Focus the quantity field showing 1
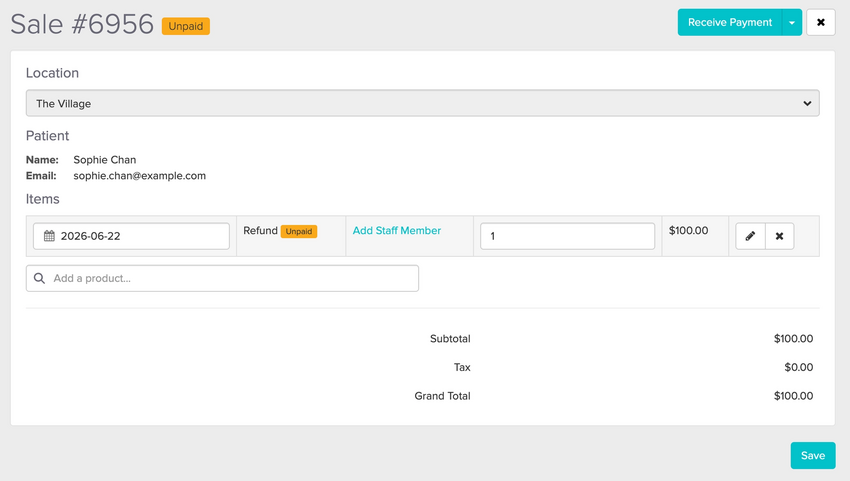 (567, 236)
